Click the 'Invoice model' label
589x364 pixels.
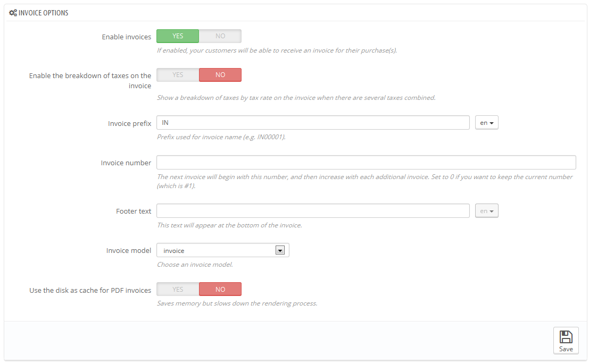pos(128,250)
